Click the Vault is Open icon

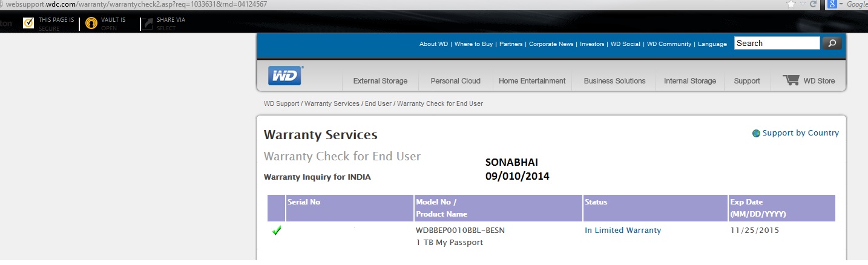[91, 24]
